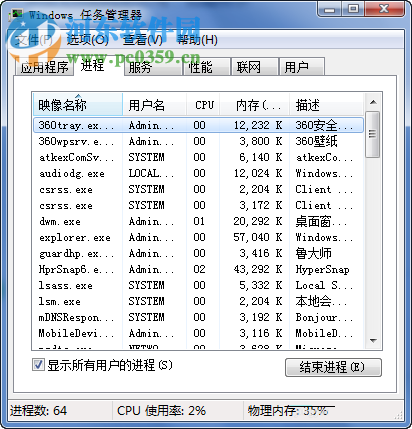This screenshot has height=429, width=412.
Task: Sort by 描述 column header
Action: coord(326,105)
